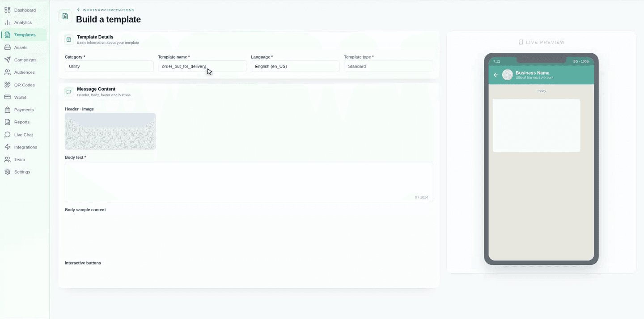
Task: Select Templates in the sidebar
Action: 25,35
